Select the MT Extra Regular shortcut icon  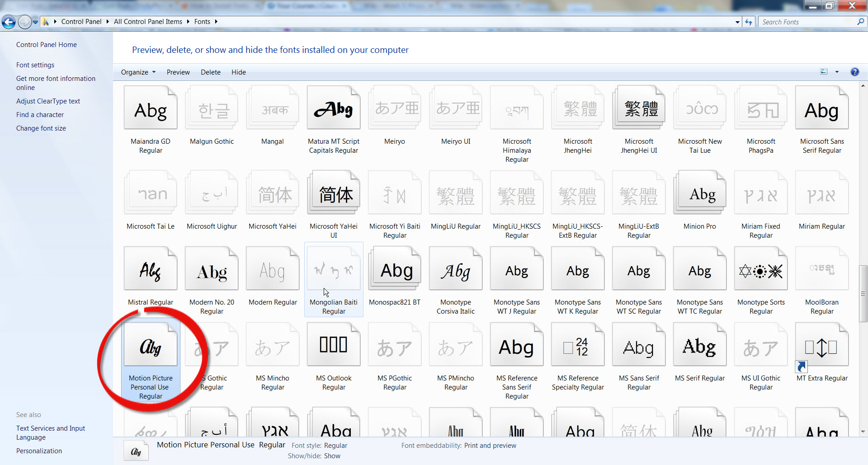point(822,346)
